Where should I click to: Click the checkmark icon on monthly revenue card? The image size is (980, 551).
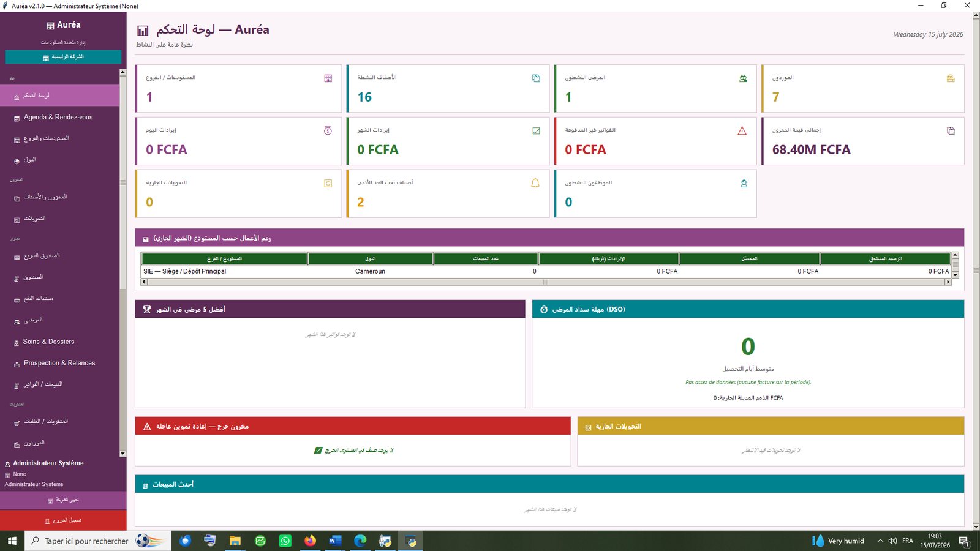click(536, 130)
